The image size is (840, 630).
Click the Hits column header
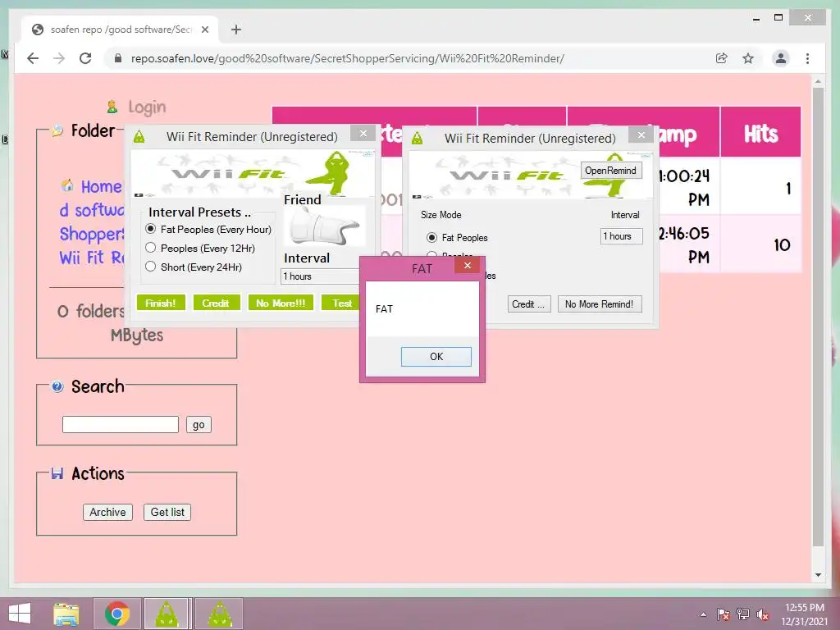[760, 133]
